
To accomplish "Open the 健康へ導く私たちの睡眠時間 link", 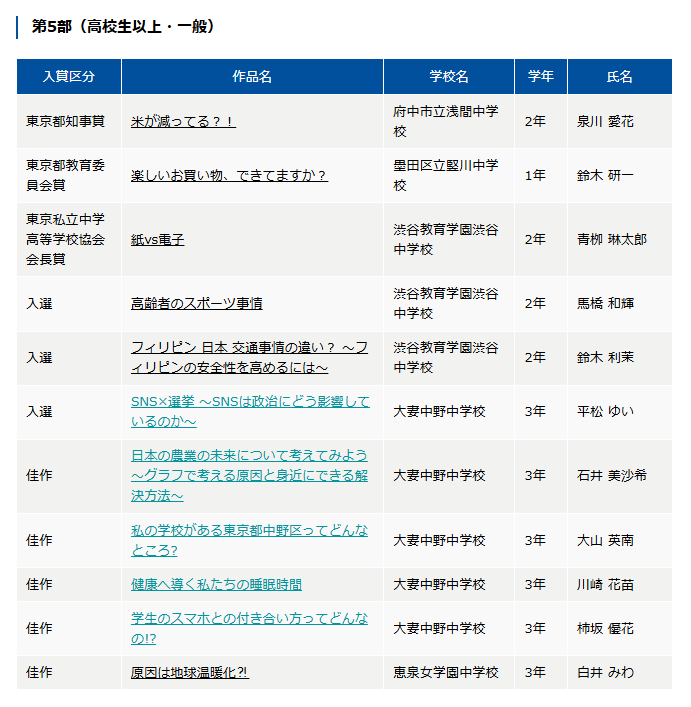I will click(x=216, y=584).
